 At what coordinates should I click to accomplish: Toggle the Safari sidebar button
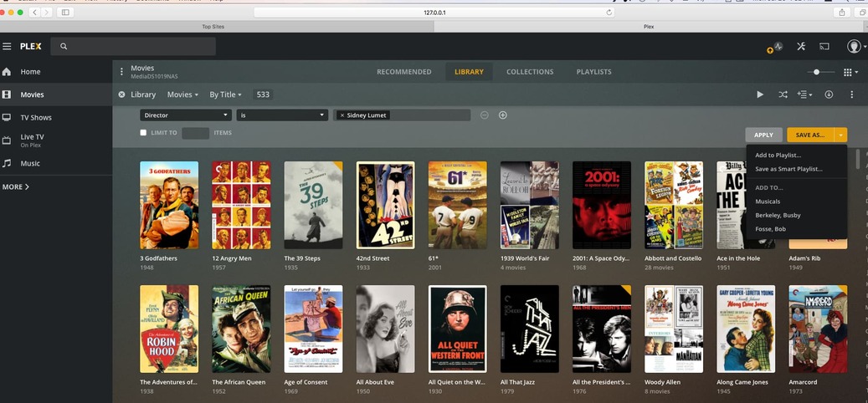(64, 13)
